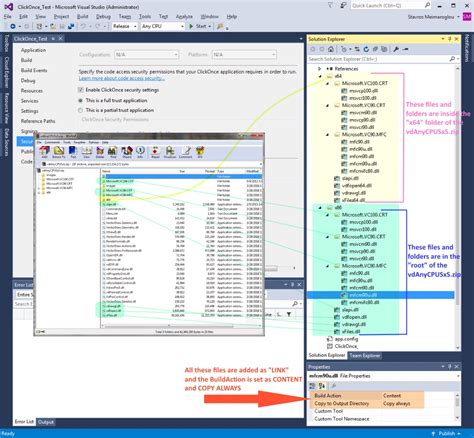
Task: Collapse the x64 folder node
Action: point(320,76)
